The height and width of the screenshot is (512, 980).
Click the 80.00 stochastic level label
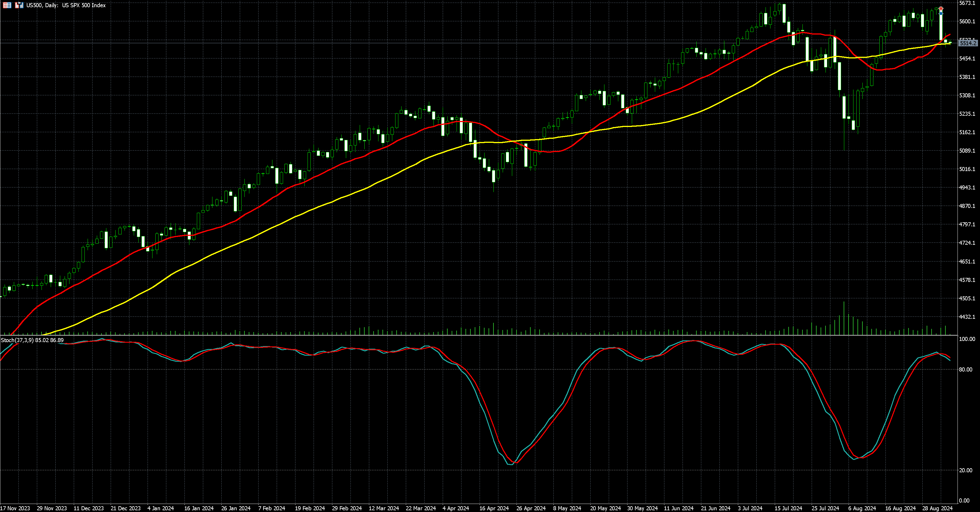[x=966, y=369]
